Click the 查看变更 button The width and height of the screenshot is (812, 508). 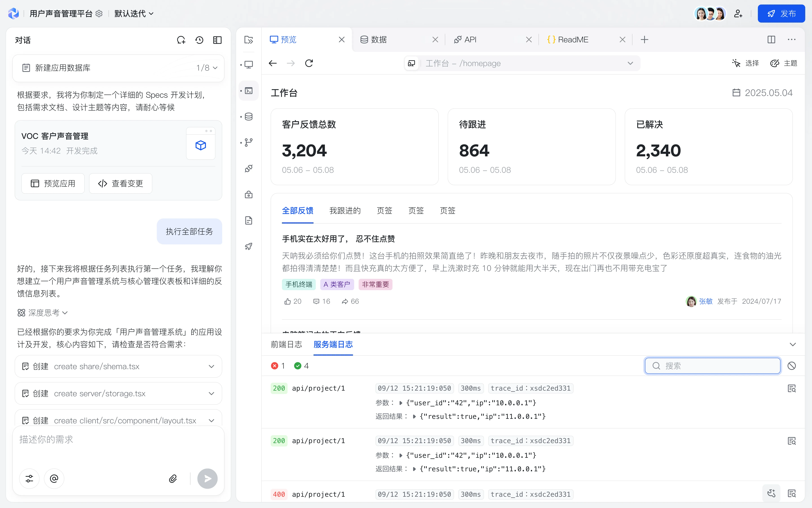pyautogui.click(x=120, y=183)
